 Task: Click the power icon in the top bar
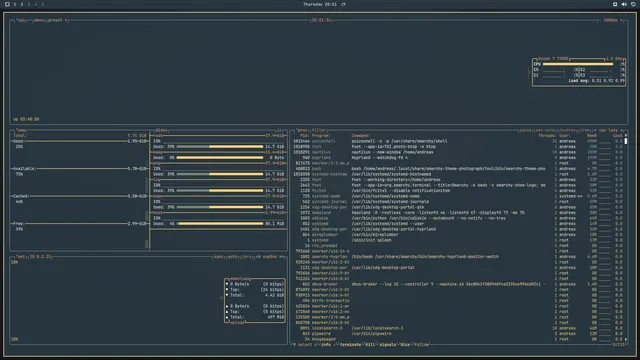tap(633, 4)
